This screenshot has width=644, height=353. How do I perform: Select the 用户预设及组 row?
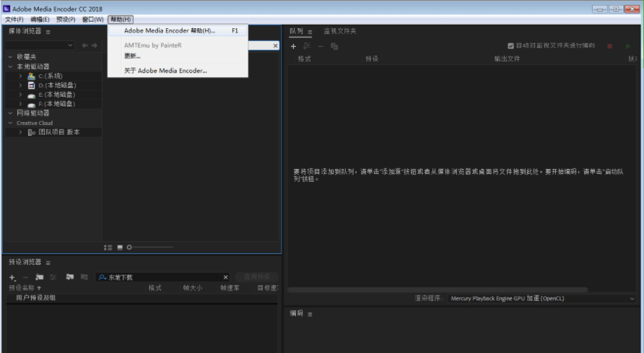pyautogui.click(x=142, y=298)
